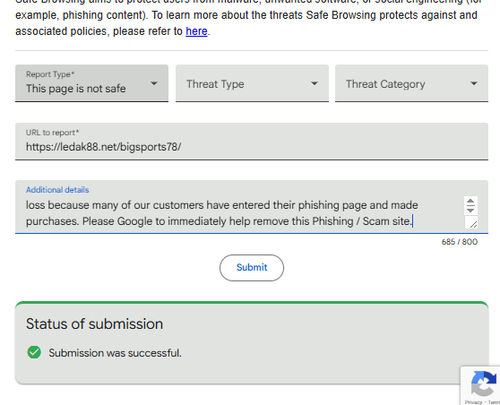Screen dimensions: 500x405
Task: Focus the URL to report field
Action: click(252, 142)
